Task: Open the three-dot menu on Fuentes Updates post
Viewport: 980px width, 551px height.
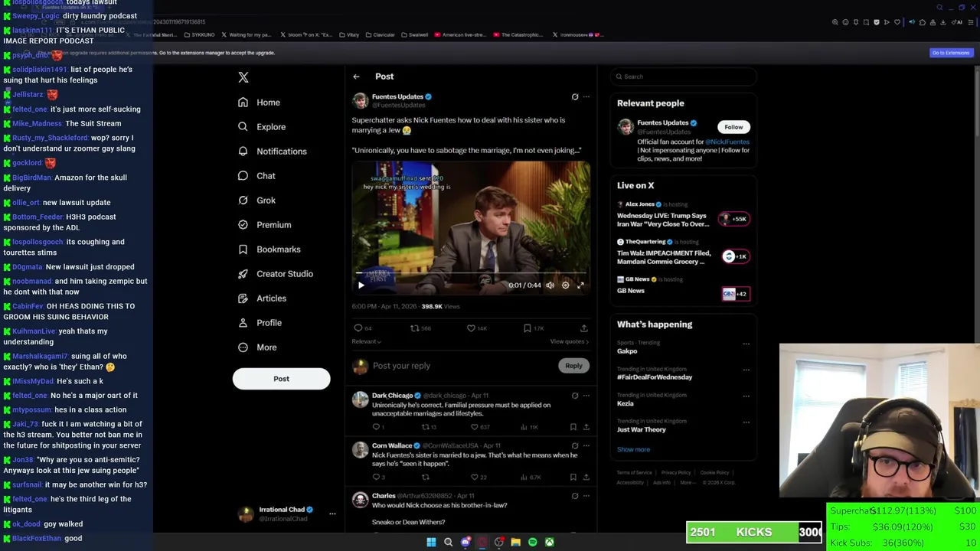Action: tap(586, 97)
